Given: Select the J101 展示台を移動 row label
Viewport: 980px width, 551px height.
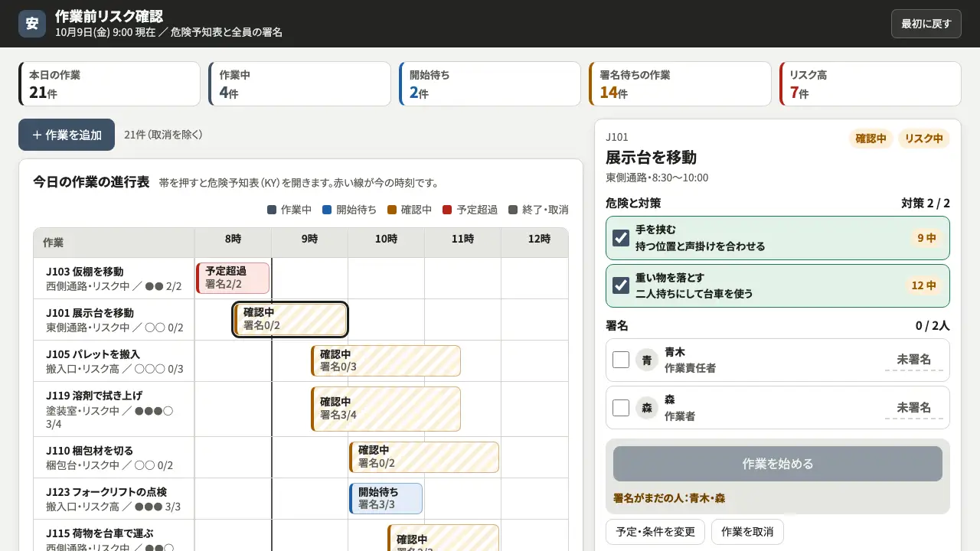Looking at the screenshot, I should pos(114,320).
